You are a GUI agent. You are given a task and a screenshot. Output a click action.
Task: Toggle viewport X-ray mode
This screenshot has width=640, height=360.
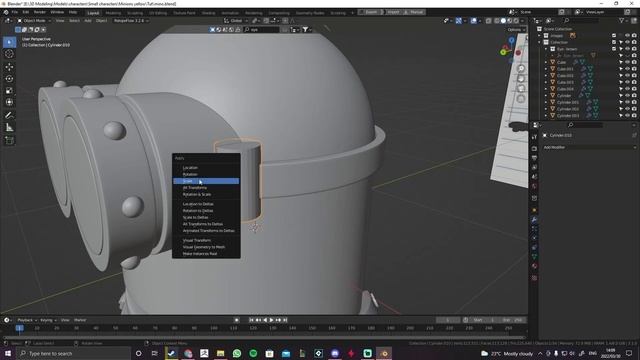pos(489,20)
